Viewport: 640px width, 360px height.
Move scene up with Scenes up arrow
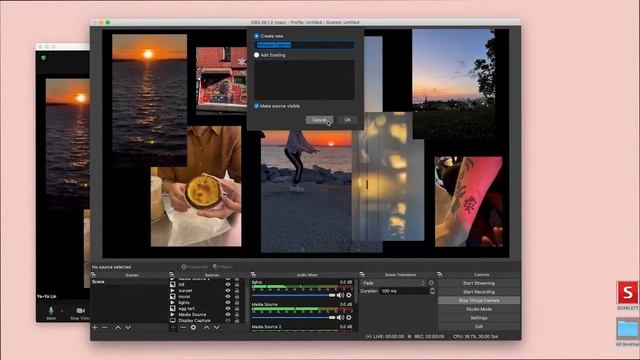[x=118, y=327]
